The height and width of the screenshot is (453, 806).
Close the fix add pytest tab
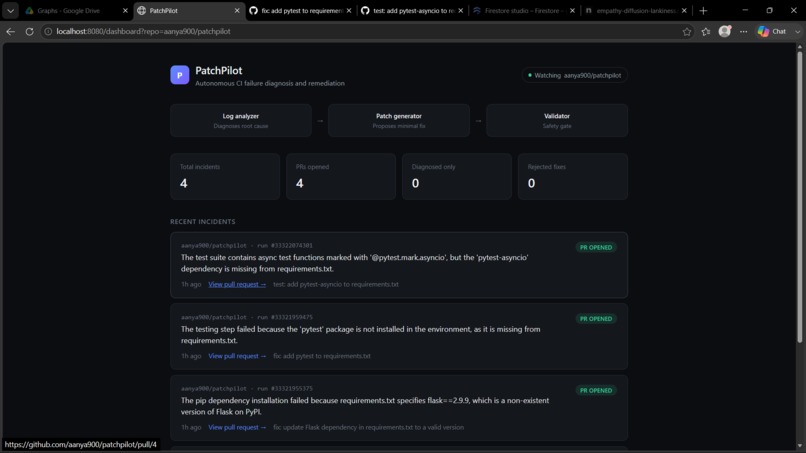[349, 10]
